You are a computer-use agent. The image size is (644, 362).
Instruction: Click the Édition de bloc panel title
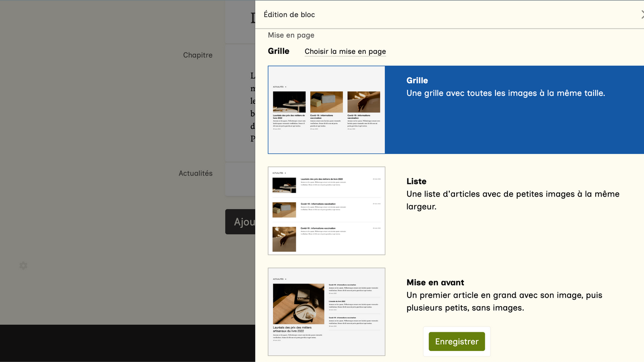point(289,15)
